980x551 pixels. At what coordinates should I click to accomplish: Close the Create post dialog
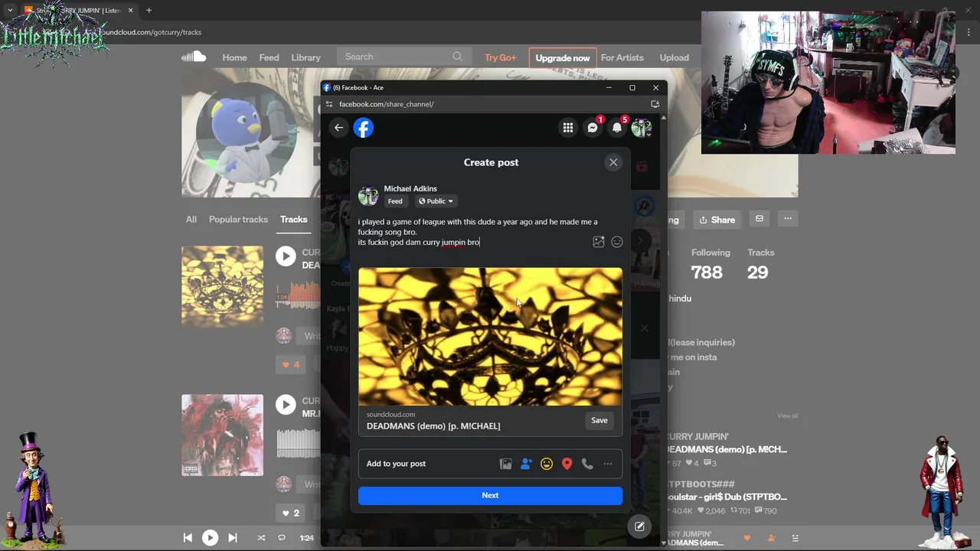click(613, 162)
